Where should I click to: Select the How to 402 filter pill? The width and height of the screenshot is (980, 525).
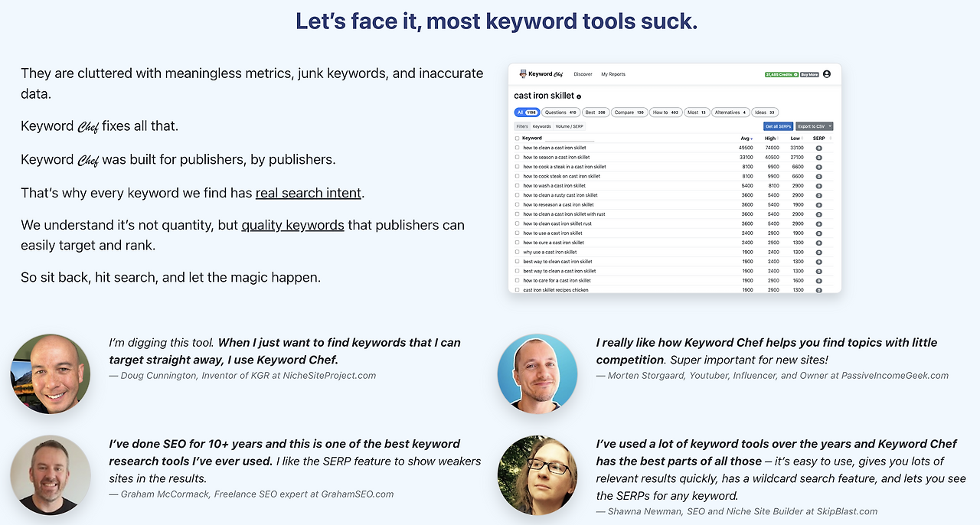tap(666, 112)
